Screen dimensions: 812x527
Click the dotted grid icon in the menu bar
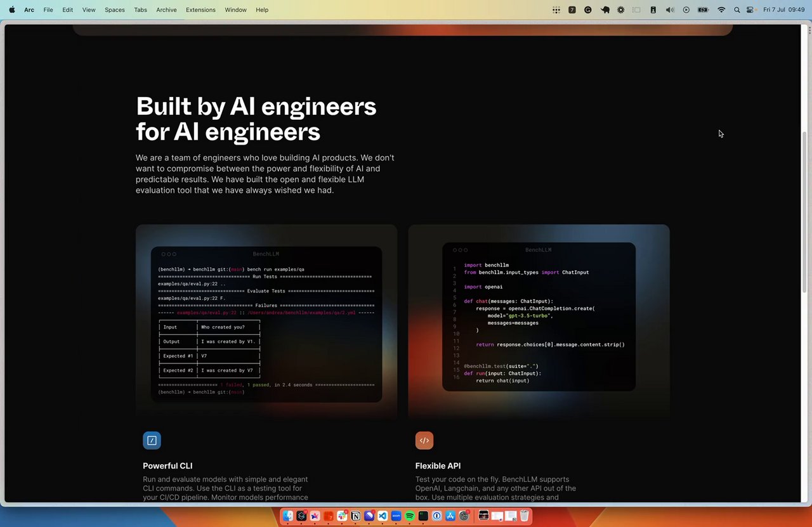(x=556, y=10)
